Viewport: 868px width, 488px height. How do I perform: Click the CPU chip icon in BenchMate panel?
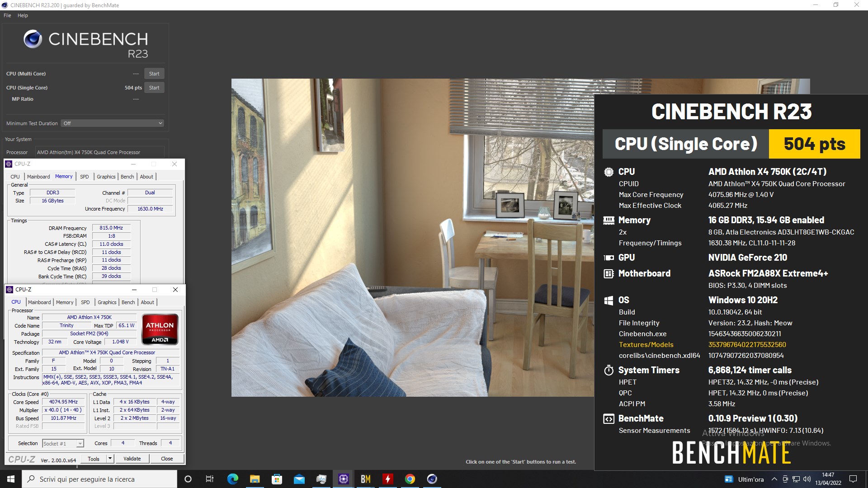point(609,172)
